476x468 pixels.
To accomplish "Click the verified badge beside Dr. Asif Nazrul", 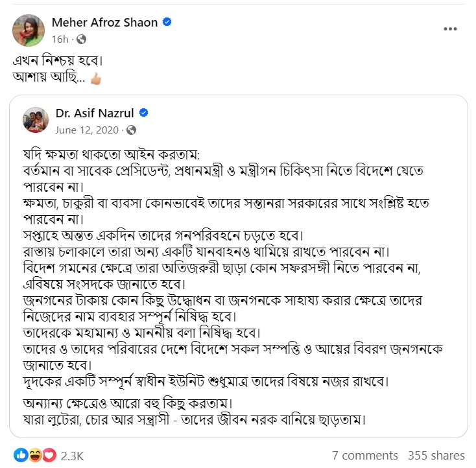I will point(144,113).
